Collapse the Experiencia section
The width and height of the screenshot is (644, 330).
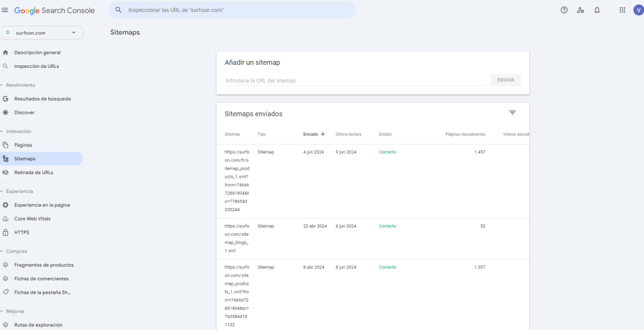2,191
